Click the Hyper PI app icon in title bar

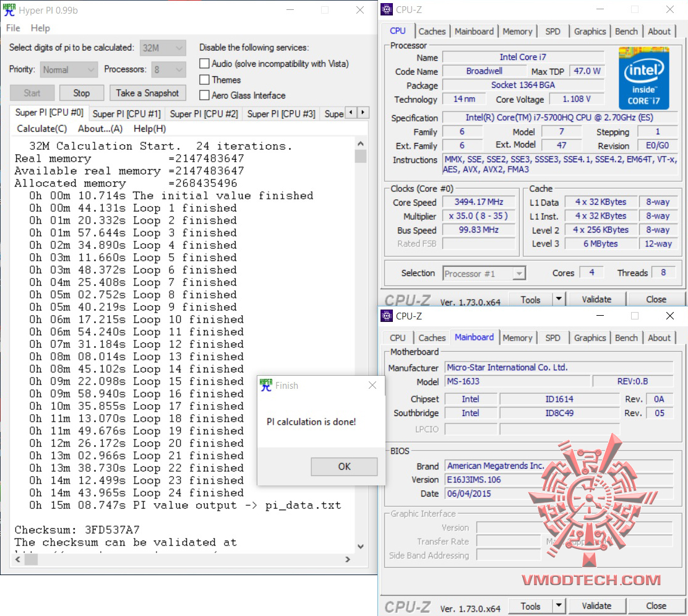(9, 10)
